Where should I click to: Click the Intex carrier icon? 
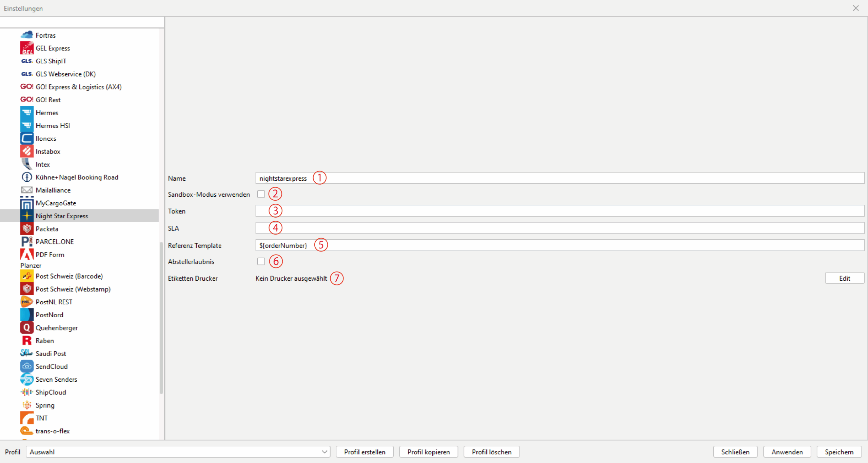27,164
